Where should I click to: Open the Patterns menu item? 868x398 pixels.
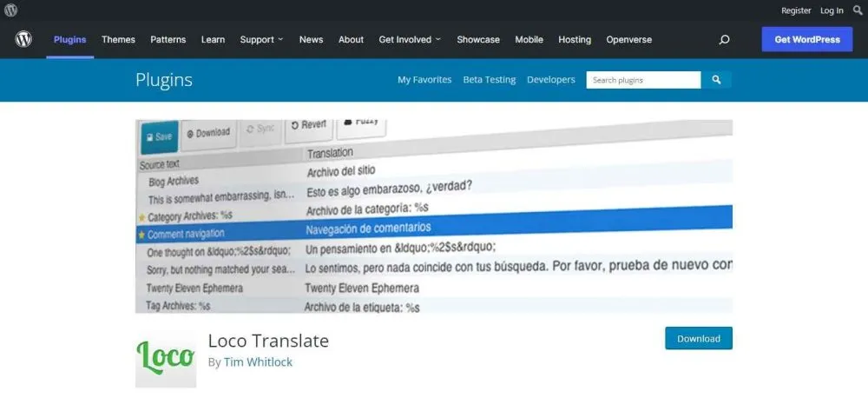point(168,40)
